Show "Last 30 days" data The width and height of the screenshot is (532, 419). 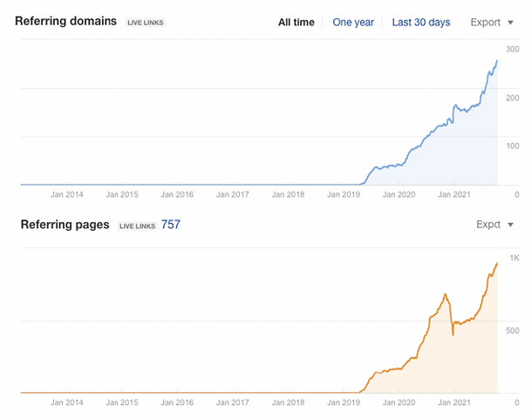pyautogui.click(x=421, y=22)
